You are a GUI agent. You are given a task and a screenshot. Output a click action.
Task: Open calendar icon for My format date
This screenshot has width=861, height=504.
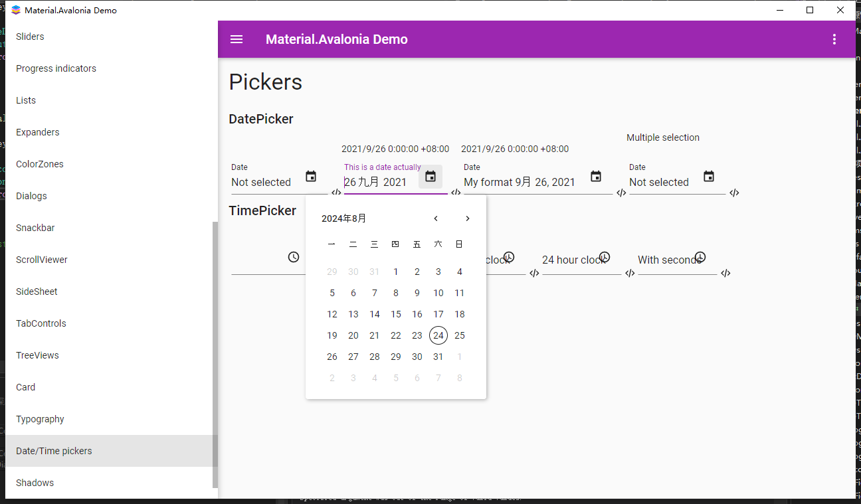[x=596, y=177]
